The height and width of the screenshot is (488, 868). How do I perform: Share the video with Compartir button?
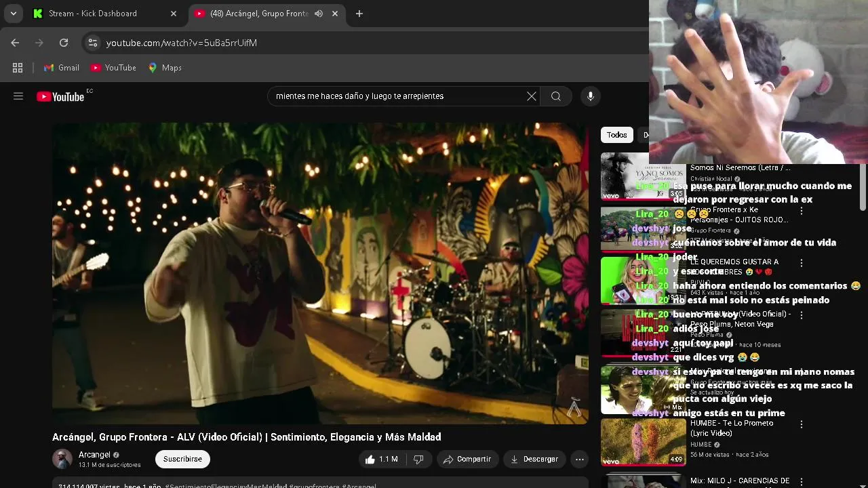tap(467, 459)
